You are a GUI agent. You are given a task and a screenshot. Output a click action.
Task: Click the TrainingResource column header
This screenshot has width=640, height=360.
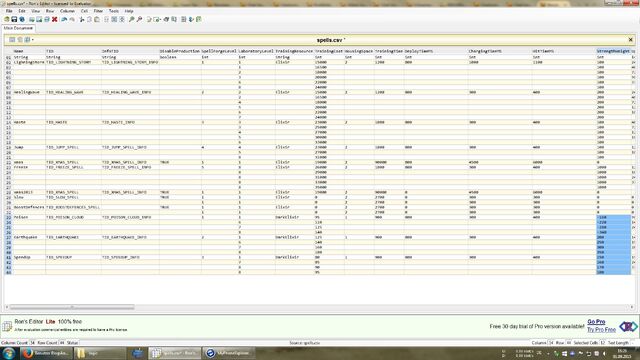(x=294, y=51)
